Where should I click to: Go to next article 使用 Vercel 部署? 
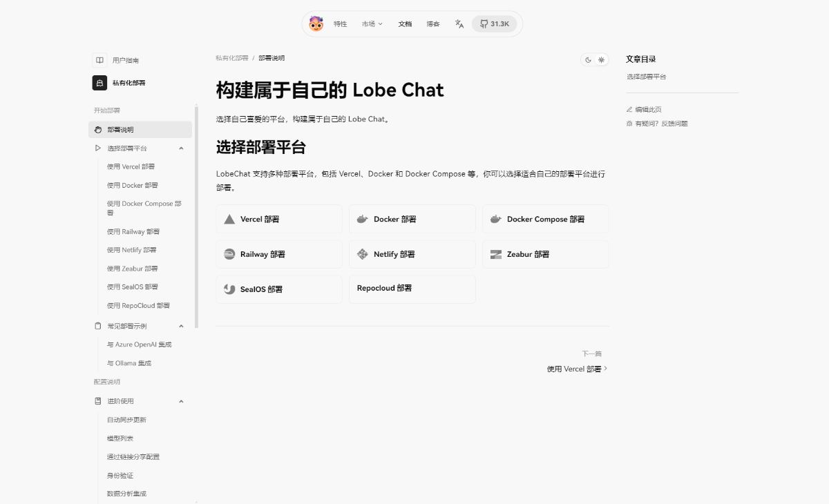pyautogui.click(x=573, y=369)
